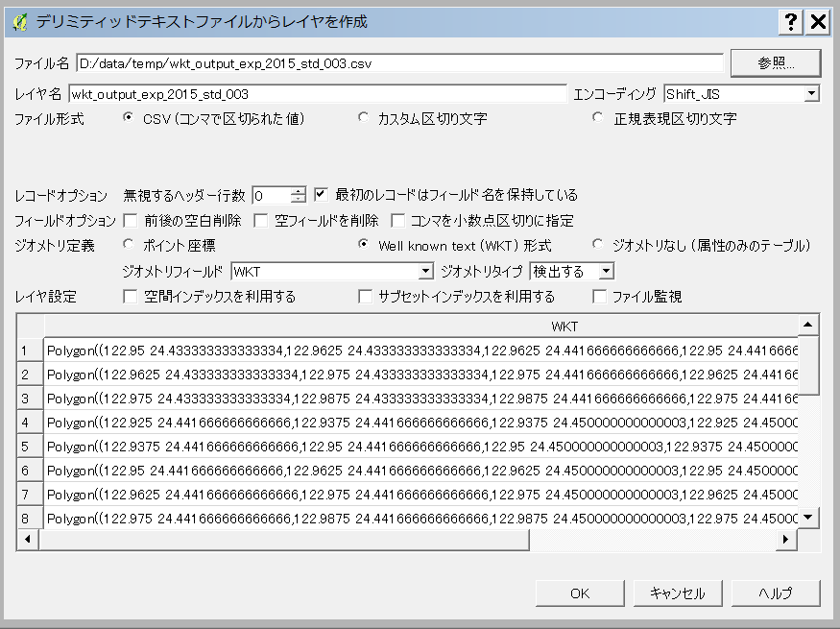Enable the 前後の空白削除 checkbox
The height and width of the screenshot is (629, 840).
point(132,220)
